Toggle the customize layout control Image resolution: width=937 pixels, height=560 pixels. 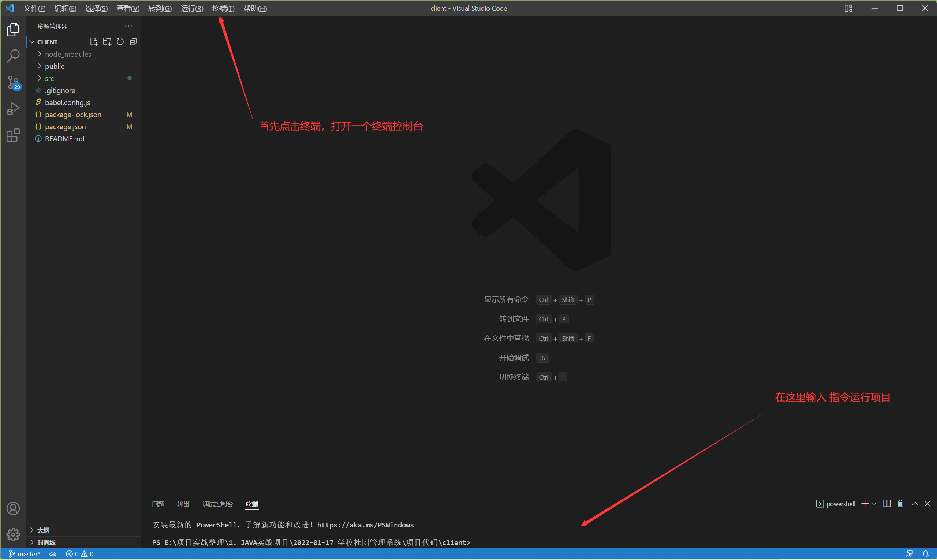click(x=848, y=8)
